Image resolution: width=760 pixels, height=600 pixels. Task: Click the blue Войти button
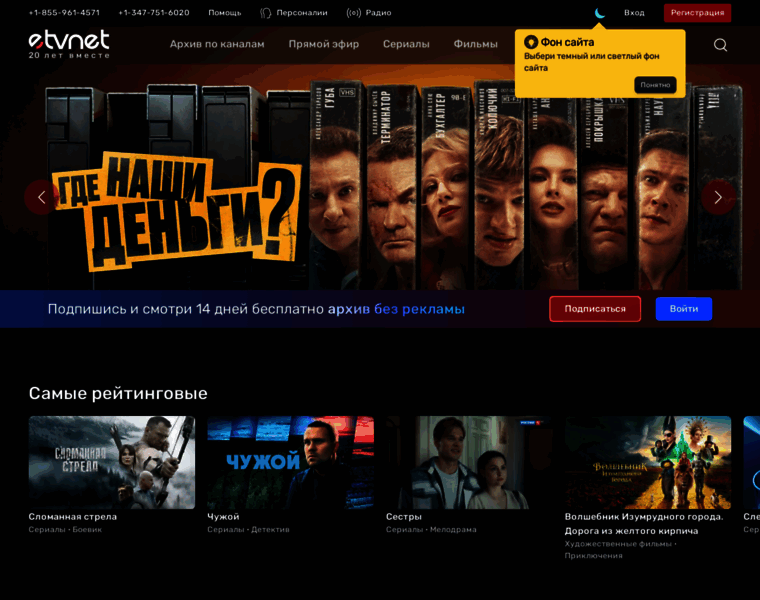[x=684, y=309]
